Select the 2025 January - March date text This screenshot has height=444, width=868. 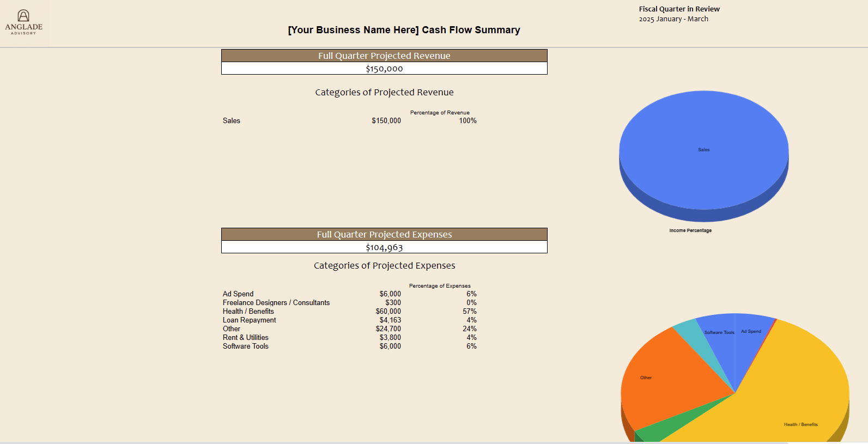click(673, 19)
